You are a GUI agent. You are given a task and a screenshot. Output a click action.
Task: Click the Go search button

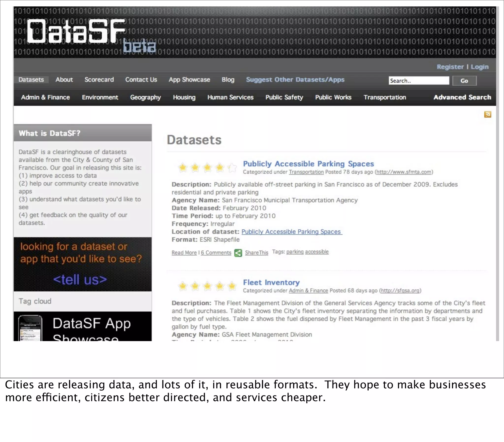point(464,81)
